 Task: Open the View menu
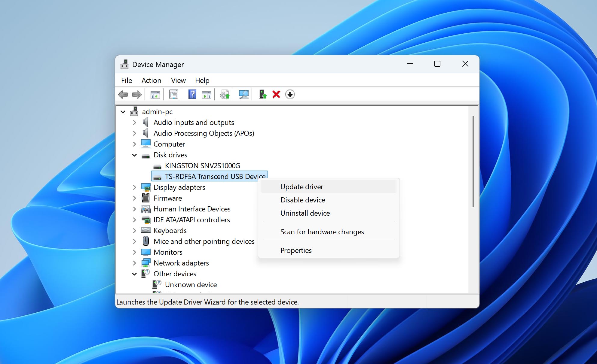178,80
